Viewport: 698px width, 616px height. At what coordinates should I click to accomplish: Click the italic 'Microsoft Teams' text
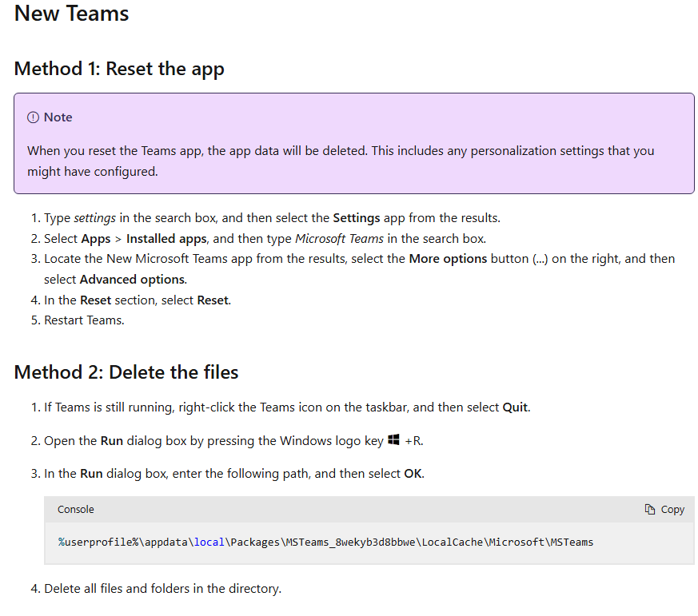pyautogui.click(x=339, y=239)
